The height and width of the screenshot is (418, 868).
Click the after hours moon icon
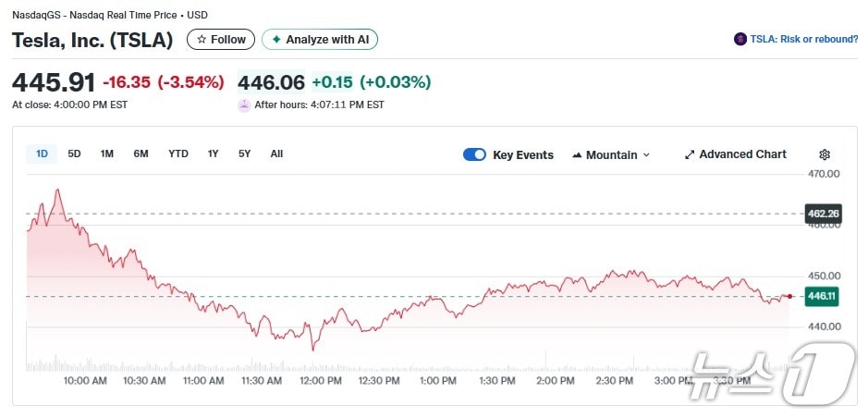(244, 104)
